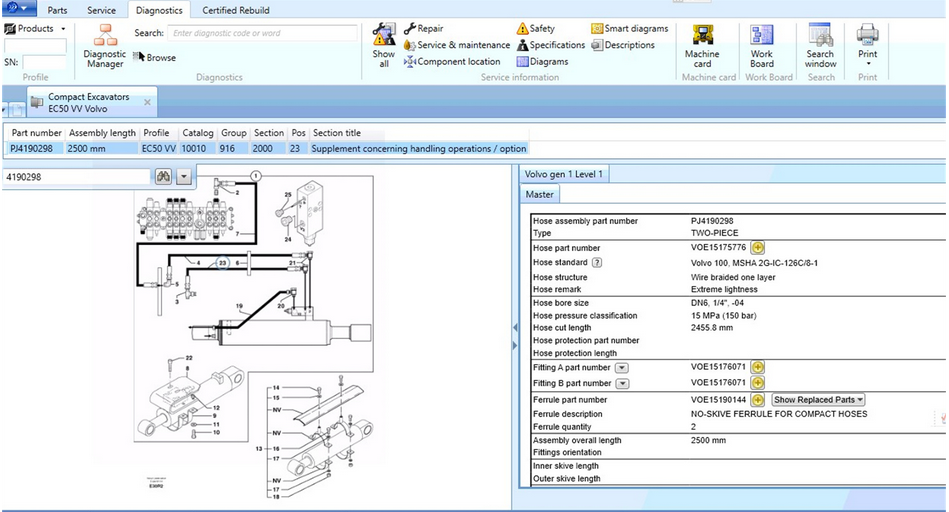Add Fitting B part VOE15176071 plus icon
Screen dimensions: 949x512
coord(758,382)
